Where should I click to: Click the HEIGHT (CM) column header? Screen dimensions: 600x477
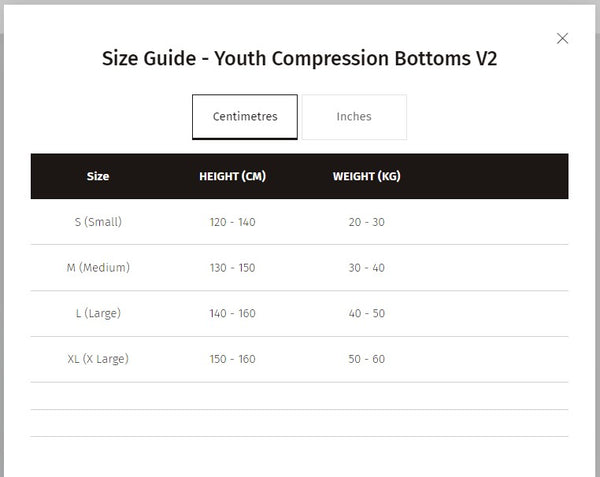tap(232, 176)
